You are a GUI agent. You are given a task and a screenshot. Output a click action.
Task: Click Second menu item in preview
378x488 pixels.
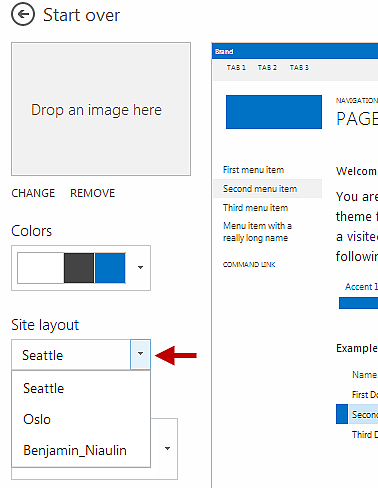coord(267,189)
